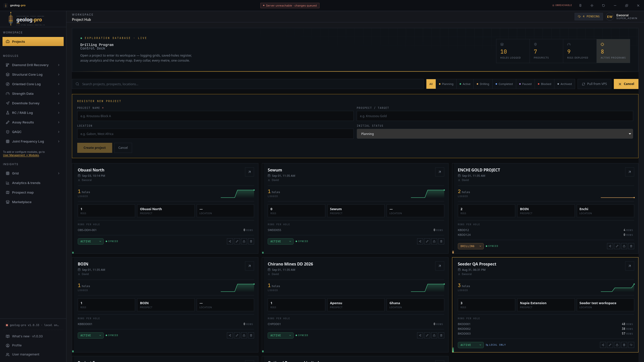
Task: Open the ENCHI GOLD PROJECT arrow icon
Action: 630,172
